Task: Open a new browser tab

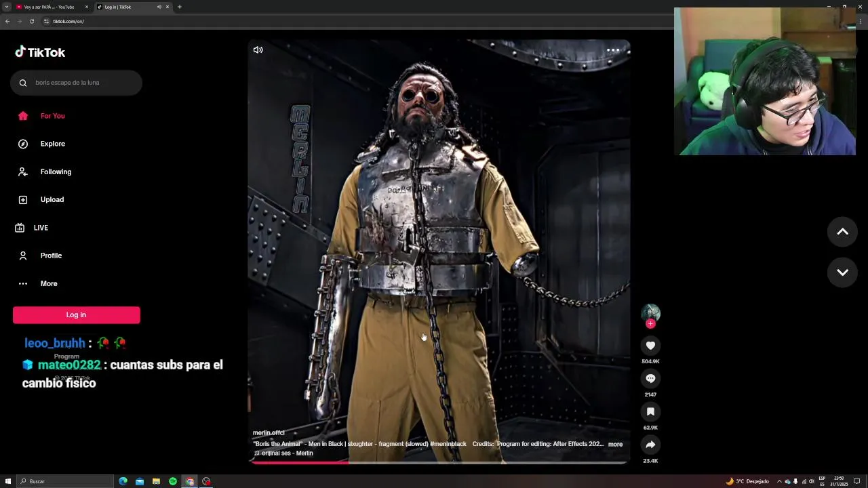Action: click(179, 7)
